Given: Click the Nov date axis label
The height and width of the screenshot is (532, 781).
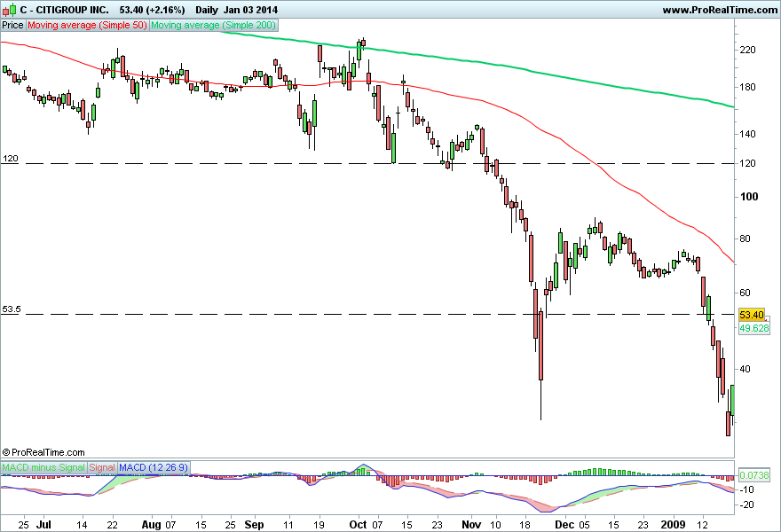Looking at the screenshot, I should [471, 525].
